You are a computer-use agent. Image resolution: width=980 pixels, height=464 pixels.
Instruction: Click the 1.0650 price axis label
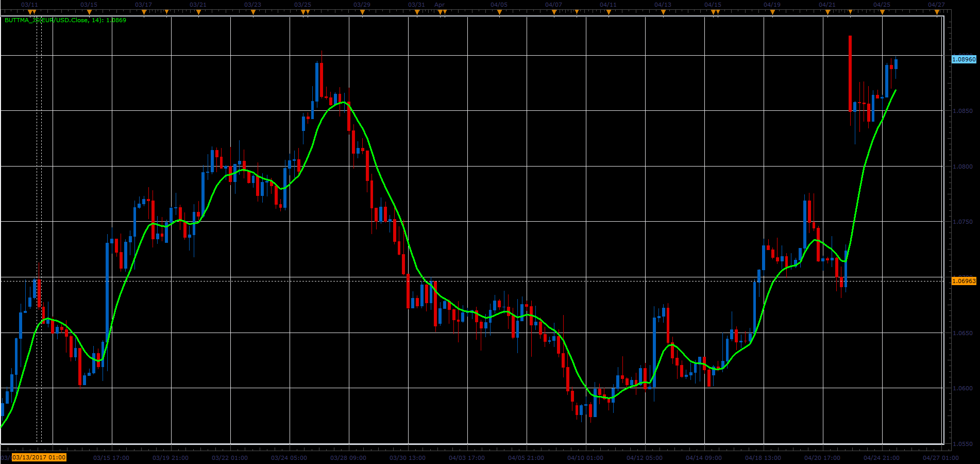[x=963, y=333]
